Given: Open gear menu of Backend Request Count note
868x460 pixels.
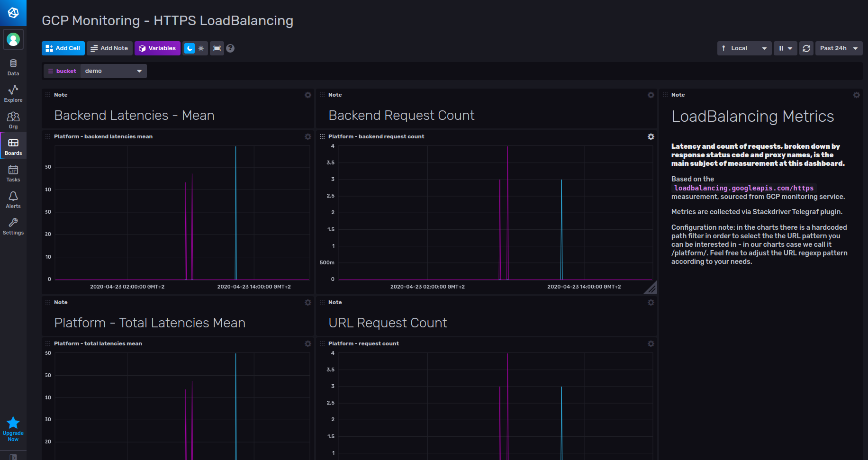Looking at the screenshot, I should [651, 95].
